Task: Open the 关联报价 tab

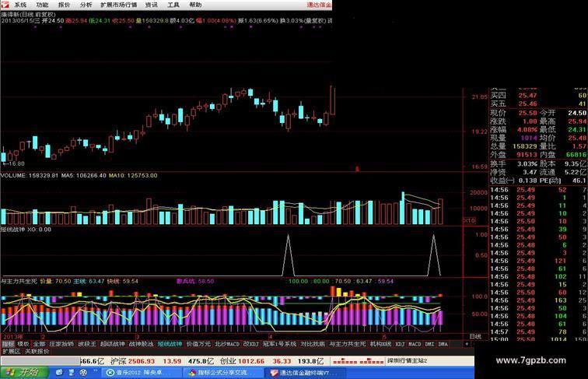Action: click(x=37, y=352)
